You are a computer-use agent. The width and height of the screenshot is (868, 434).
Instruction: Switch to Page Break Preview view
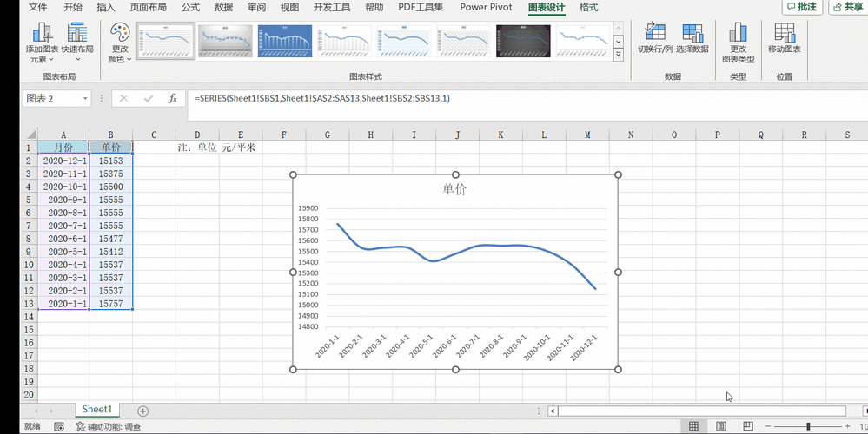[749, 426]
